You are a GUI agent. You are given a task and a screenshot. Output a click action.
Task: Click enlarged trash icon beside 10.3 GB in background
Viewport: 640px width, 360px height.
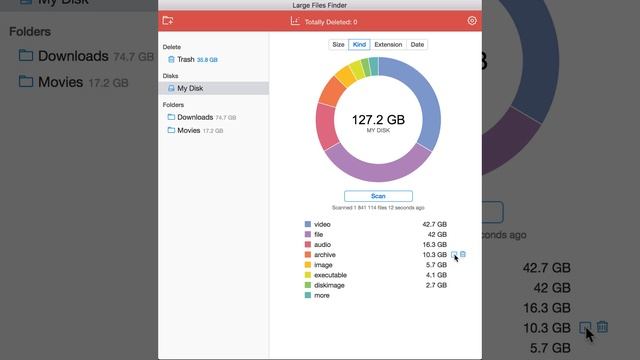click(602, 327)
